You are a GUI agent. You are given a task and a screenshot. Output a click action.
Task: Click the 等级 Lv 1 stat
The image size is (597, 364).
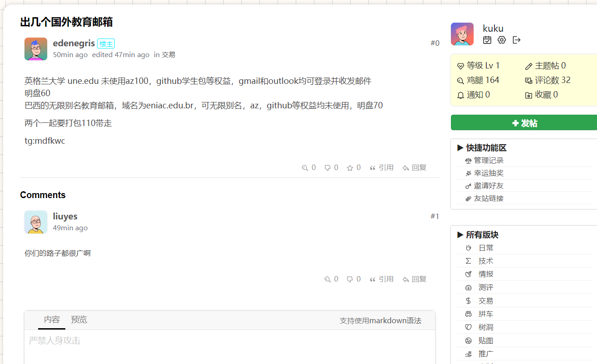(x=479, y=66)
